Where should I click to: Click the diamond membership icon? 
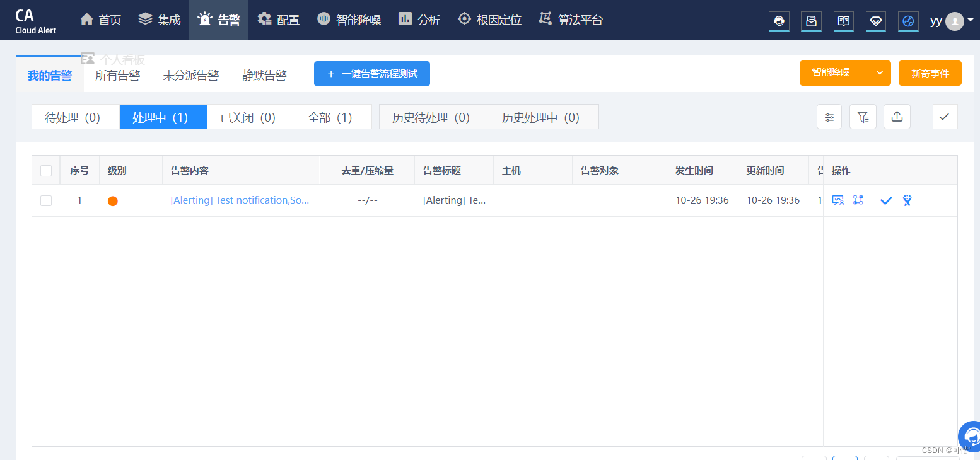875,21
